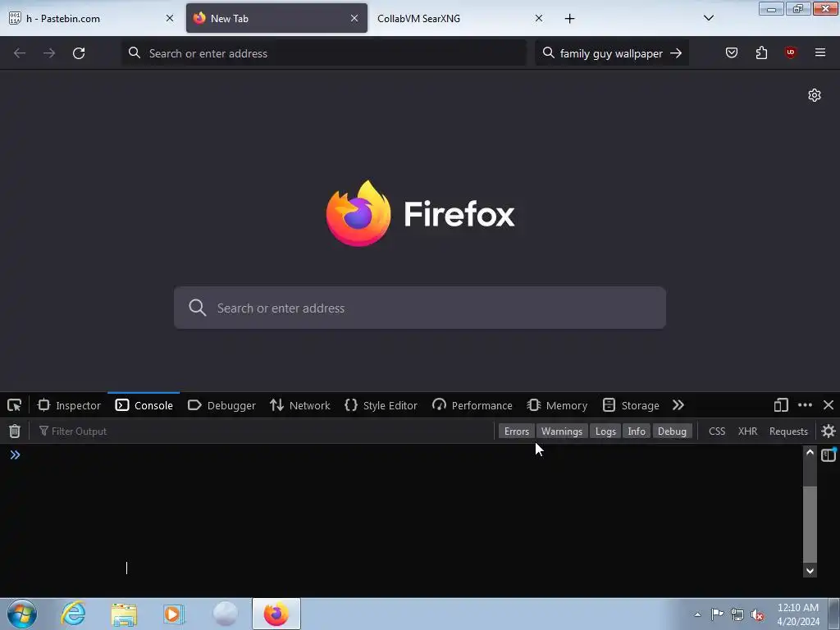This screenshot has width=840, height=630.
Task: Open the Inspector panel
Action: click(69, 405)
